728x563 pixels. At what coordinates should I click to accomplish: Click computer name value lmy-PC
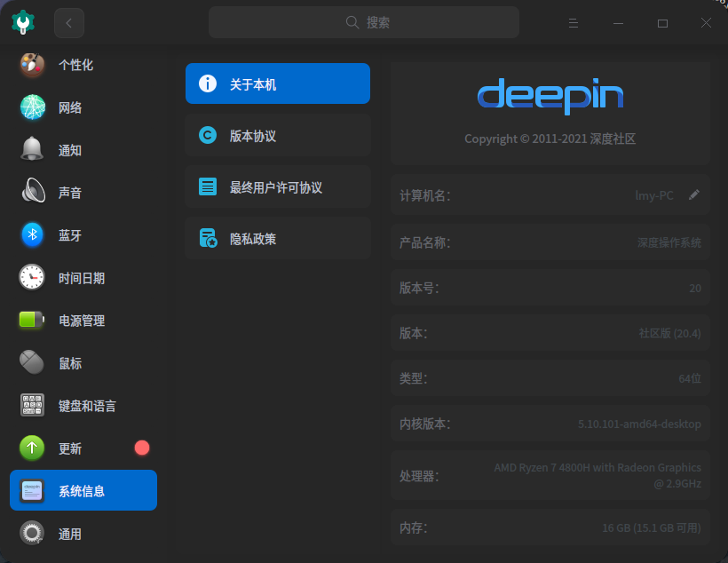653,195
